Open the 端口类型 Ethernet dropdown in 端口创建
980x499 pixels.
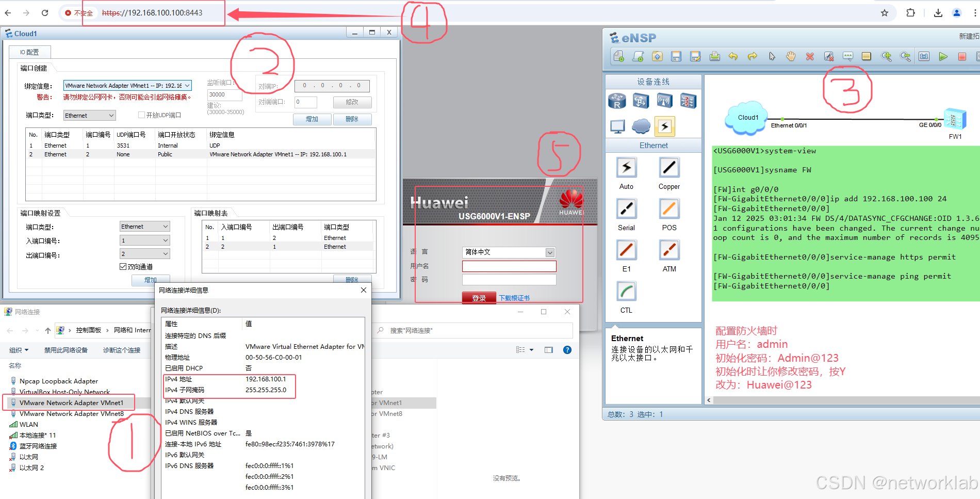click(x=89, y=116)
